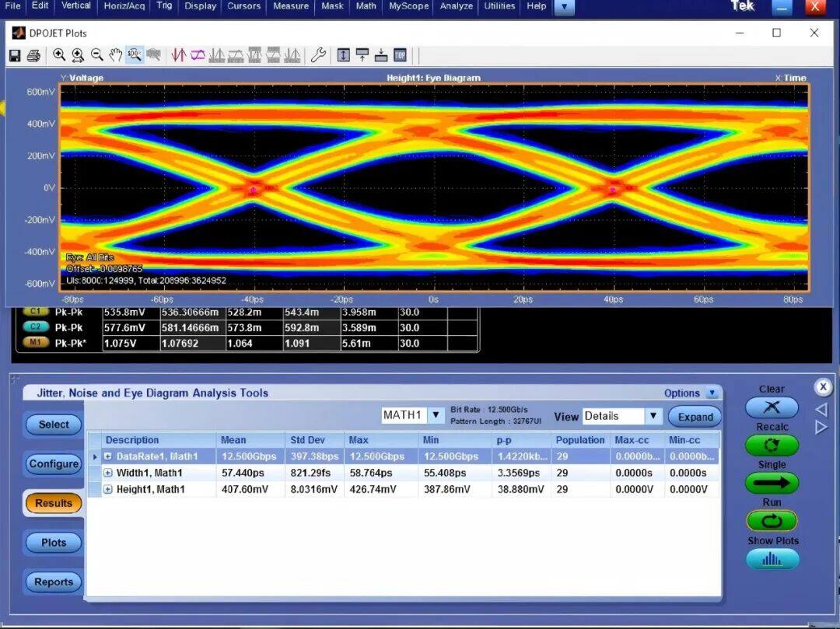Viewport: 840px width, 629px height.
Task: Select the zoom in magnifier tool
Action: 59,54
